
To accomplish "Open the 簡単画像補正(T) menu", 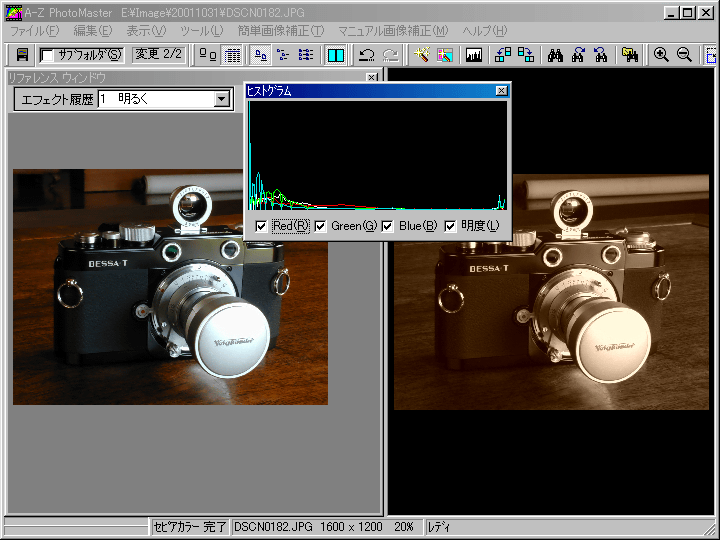I will pos(281,31).
